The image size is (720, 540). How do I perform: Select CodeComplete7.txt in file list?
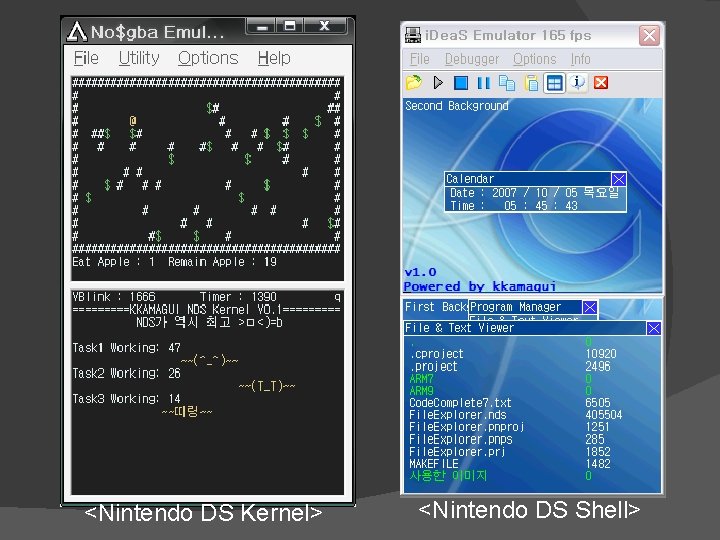click(460, 403)
